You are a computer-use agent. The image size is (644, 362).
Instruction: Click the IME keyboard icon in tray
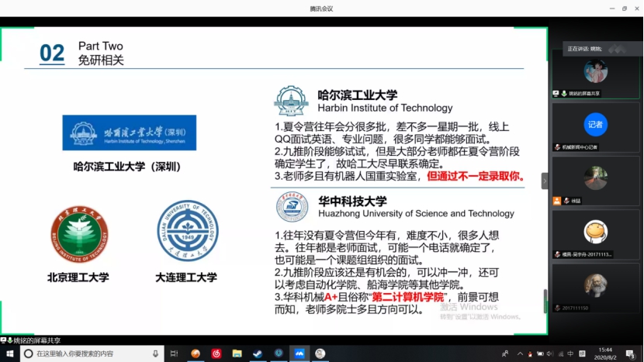click(582, 353)
